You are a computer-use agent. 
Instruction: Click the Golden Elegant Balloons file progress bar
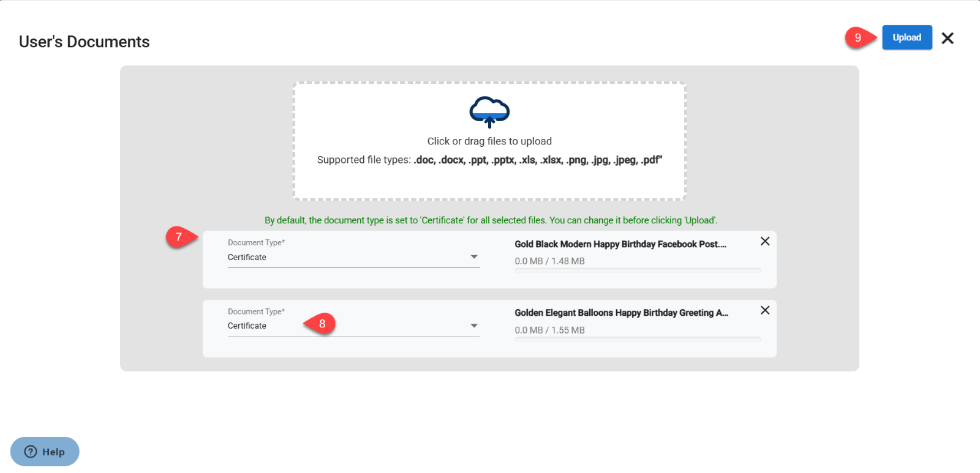tap(638, 339)
